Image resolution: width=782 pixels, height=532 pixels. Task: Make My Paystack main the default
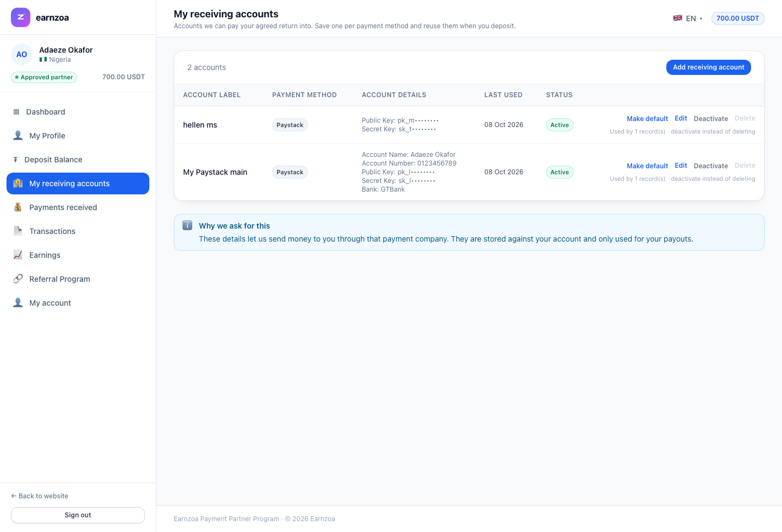[x=647, y=166]
